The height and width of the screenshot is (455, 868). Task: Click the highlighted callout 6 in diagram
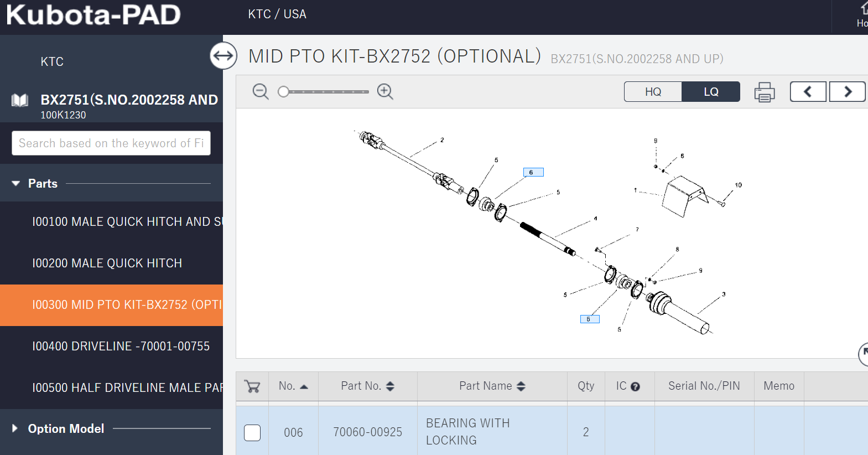click(533, 172)
